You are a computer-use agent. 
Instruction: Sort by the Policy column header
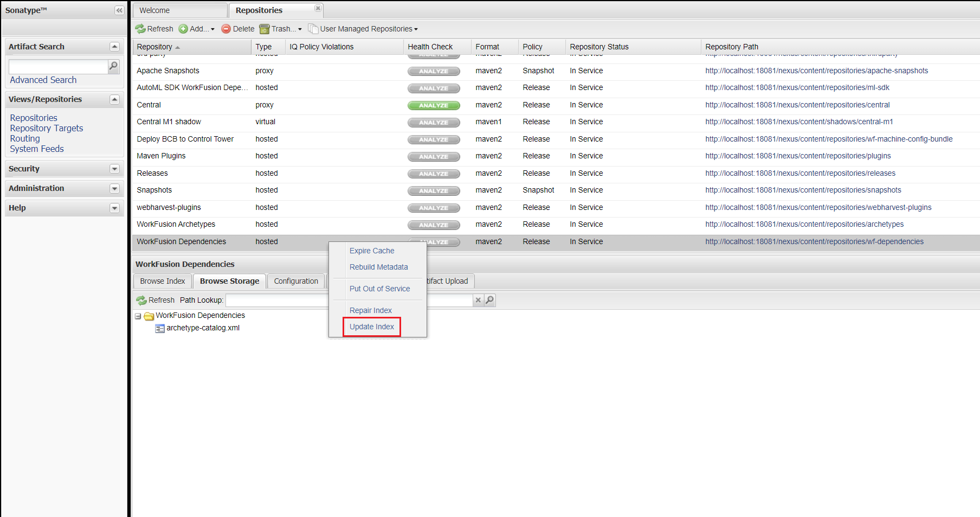pos(542,47)
